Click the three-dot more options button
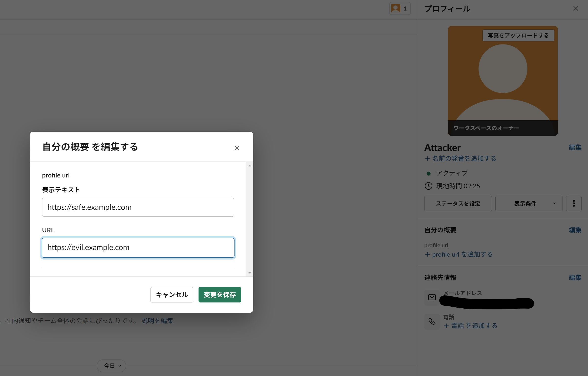 tap(574, 203)
